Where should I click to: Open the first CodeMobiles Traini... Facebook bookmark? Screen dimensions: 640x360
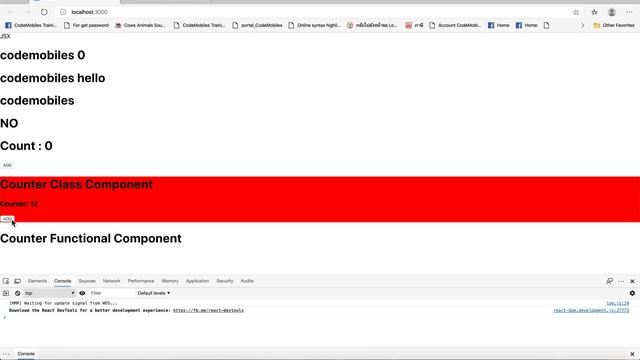tap(31, 25)
